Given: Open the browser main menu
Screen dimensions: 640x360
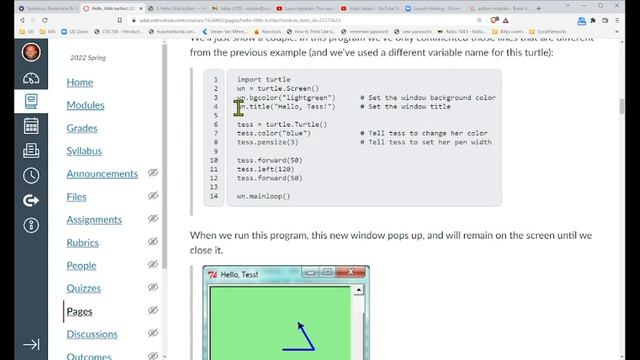Looking at the screenshot, I should point(617,20).
